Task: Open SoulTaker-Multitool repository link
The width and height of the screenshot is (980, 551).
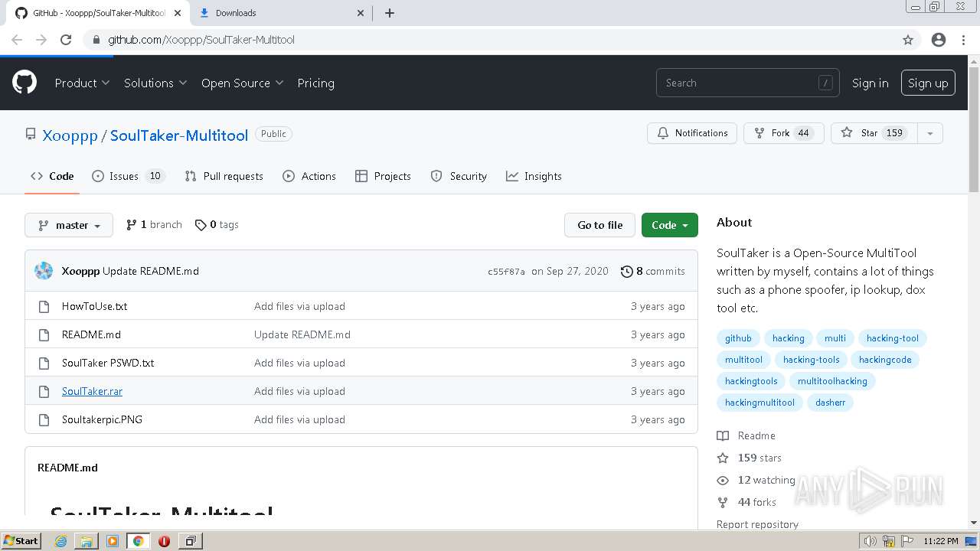Action: [x=179, y=135]
